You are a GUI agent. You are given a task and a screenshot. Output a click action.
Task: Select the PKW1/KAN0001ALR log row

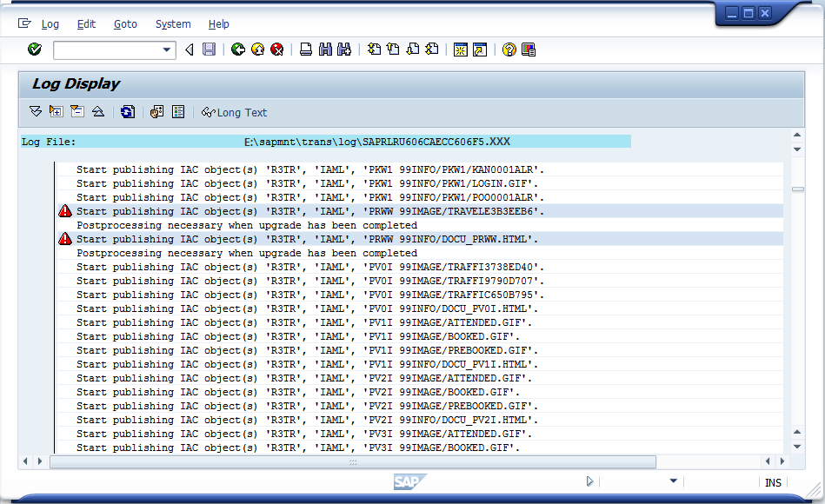[419, 169]
